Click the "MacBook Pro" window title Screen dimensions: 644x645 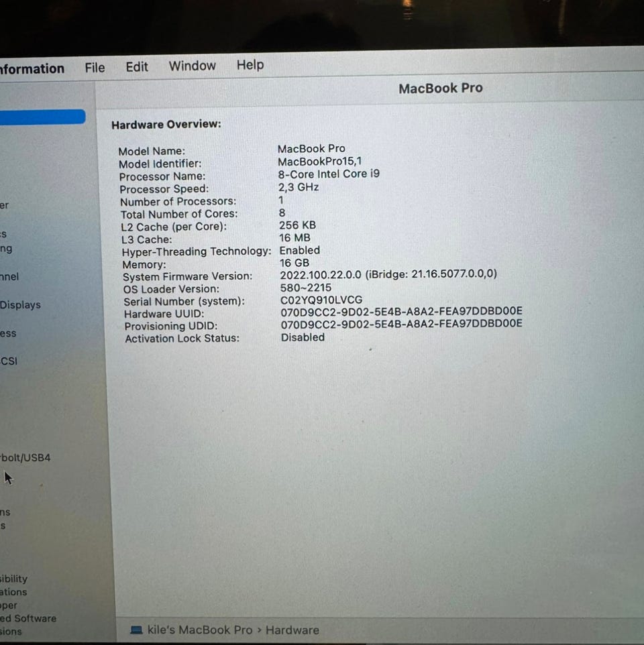[x=440, y=88]
